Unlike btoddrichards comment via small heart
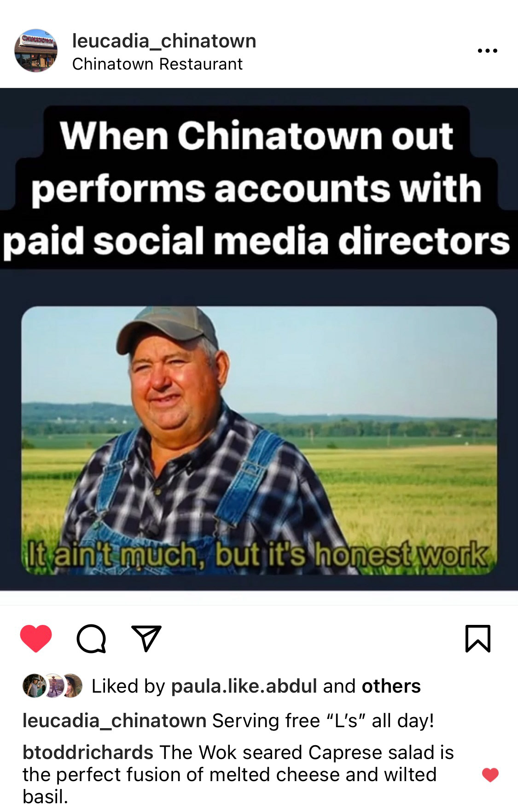Image resolution: width=518 pixels, height=812 pixels. click(490, 775)
